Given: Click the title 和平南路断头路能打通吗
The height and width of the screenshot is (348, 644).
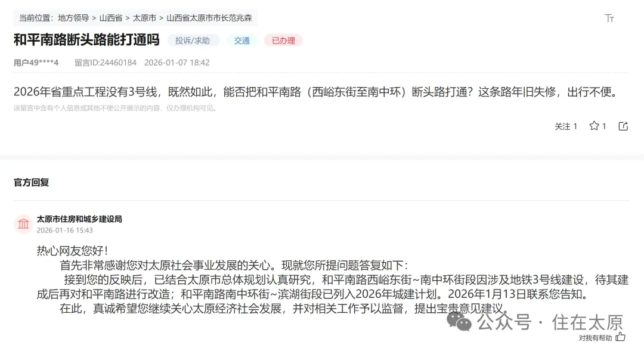Looking at the screenshot, I should [x=86, y=40].
